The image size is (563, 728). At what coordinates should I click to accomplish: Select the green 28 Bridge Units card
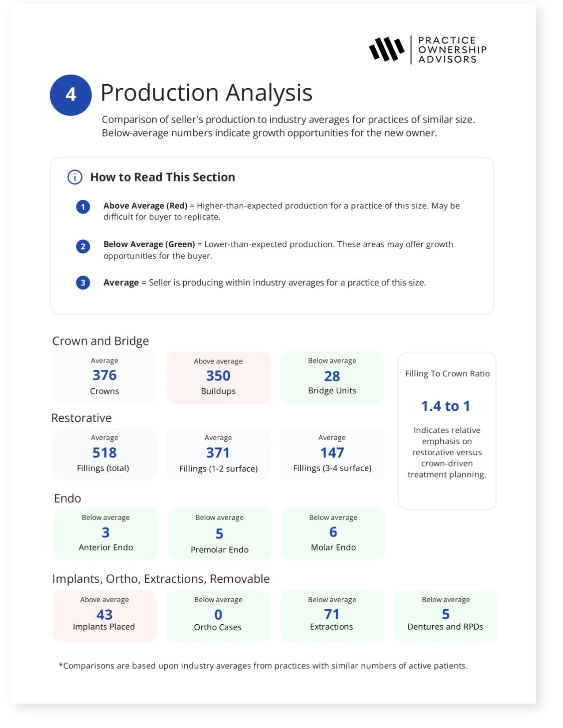pyautogui.click(x=332, y=377)
